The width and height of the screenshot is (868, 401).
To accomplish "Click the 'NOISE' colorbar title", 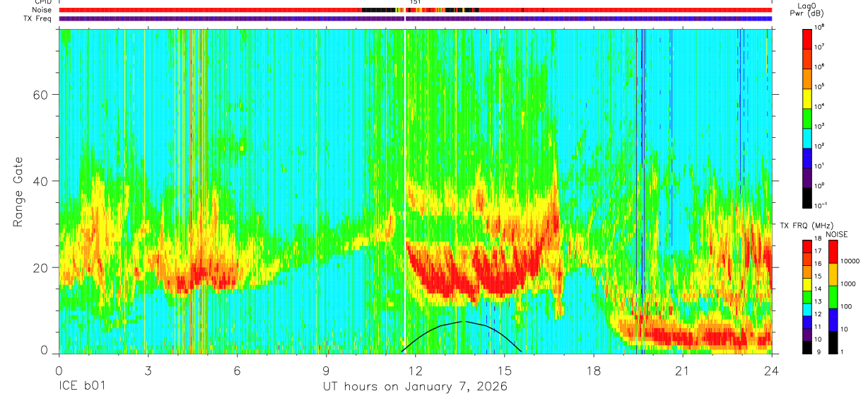I will coord(837,233).
